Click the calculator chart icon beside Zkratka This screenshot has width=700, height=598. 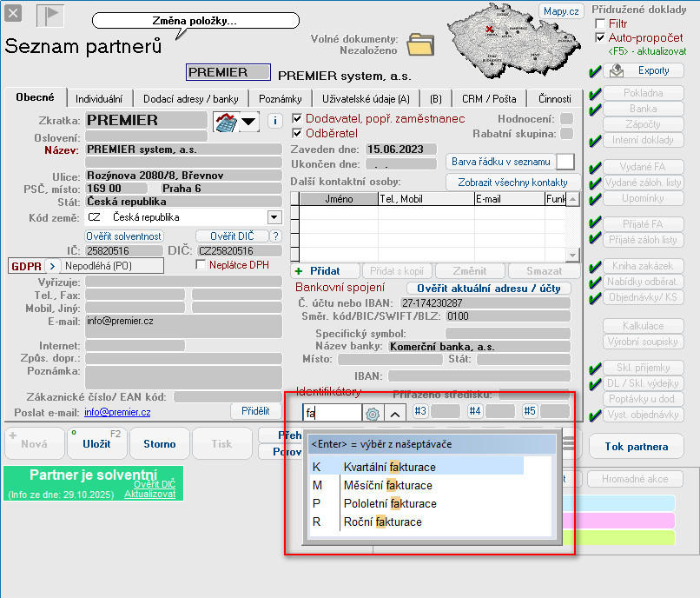click(x=225, y=121)
